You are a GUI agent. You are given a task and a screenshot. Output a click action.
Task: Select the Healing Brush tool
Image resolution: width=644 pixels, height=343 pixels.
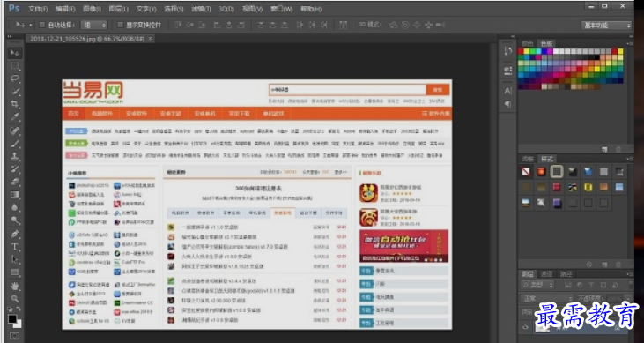(15, 130)
